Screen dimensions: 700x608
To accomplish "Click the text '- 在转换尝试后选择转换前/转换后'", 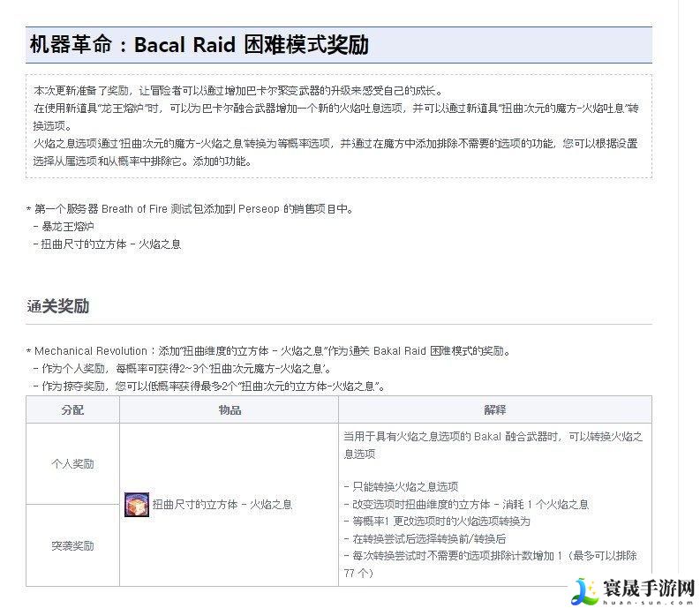I will pyautogui.click(x=425, y=539).
